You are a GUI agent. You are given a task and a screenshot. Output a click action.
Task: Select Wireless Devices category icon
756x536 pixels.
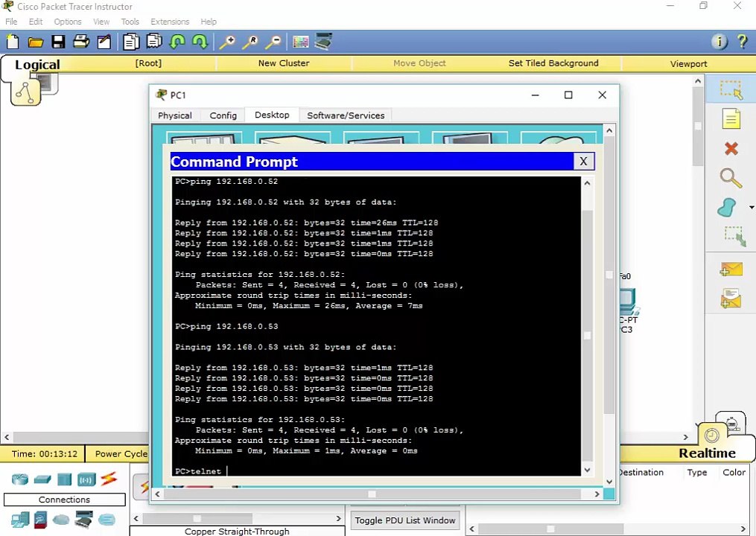pyautogui.click(x=87, y=479)
